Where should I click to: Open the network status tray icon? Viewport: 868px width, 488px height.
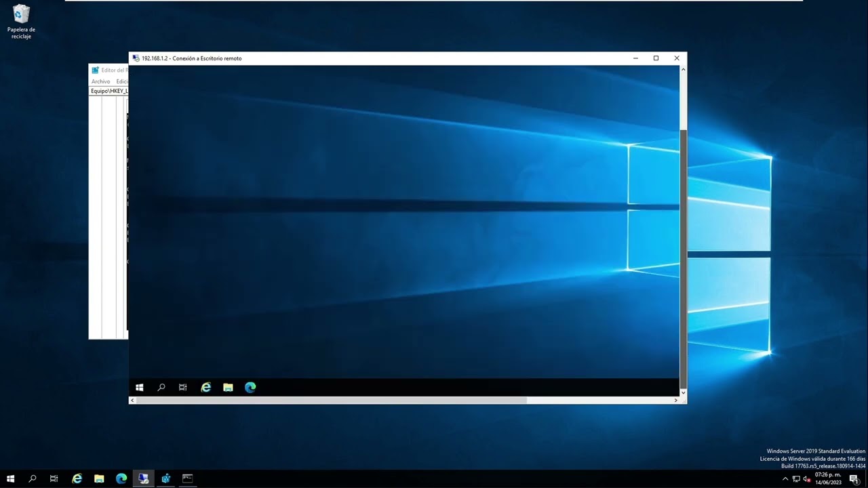[796, 479]
